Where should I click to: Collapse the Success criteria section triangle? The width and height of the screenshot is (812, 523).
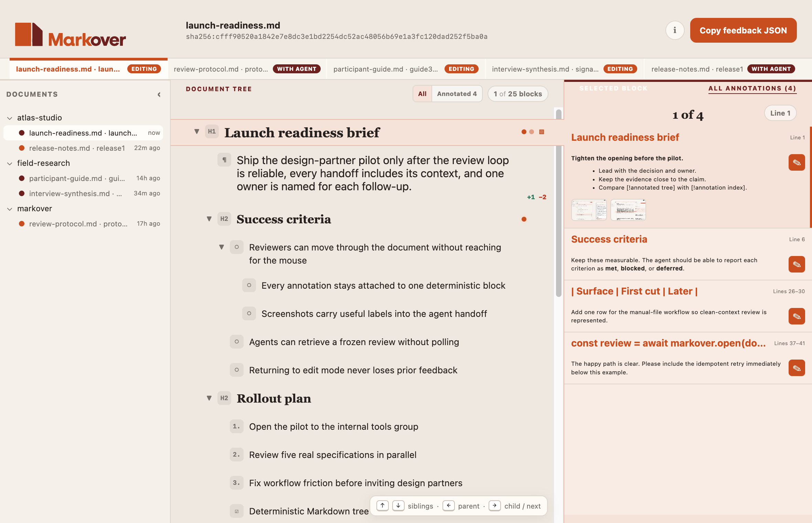(209, 219)
